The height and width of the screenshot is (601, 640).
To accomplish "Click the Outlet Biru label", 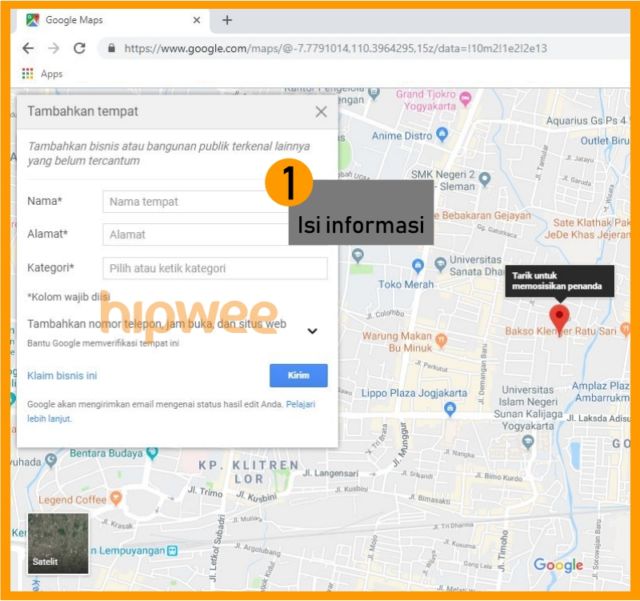I will pyautogui.click(x=604, y=141).
